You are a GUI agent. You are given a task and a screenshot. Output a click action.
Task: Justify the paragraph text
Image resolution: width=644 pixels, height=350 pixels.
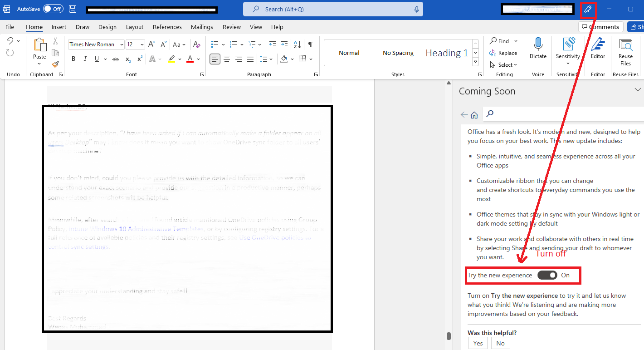[250, 59]
